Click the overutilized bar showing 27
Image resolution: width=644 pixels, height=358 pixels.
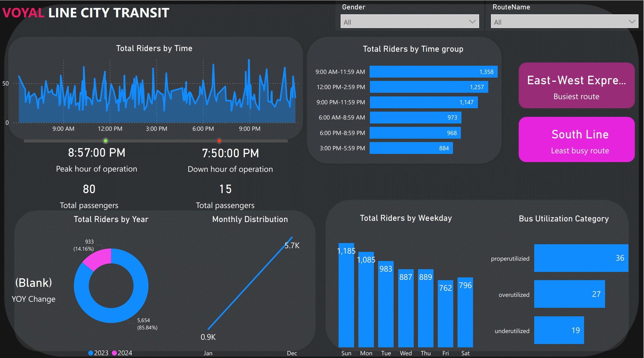click(x=569, y=294)
